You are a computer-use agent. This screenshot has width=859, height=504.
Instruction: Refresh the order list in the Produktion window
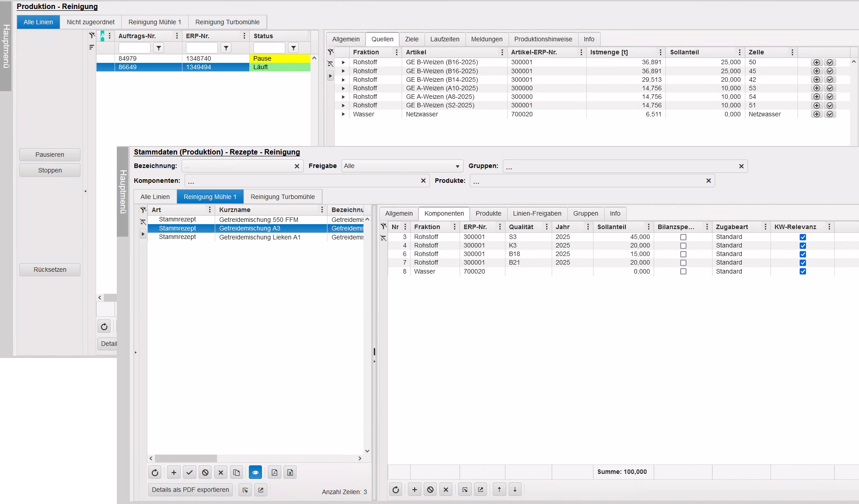pos(104,327)
